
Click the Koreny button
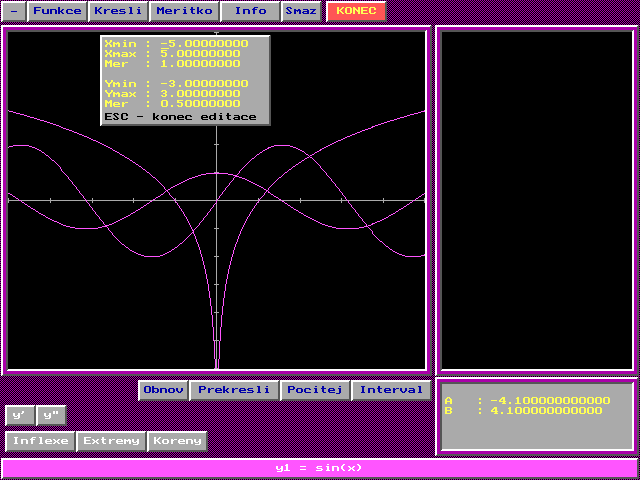point(177,441)
